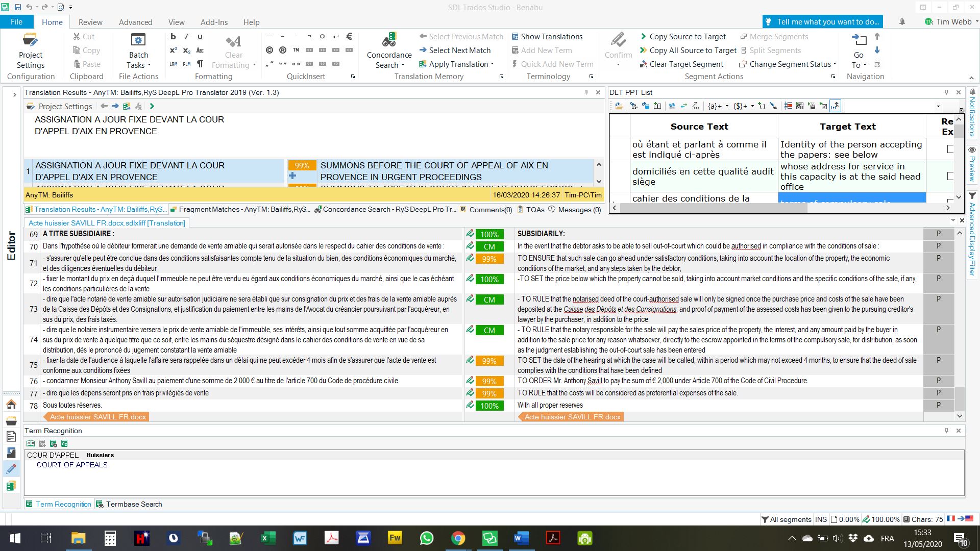This screenshot has height=551, width=980.
Task: Switch to View ribbon tab
Action: (177, 22)
